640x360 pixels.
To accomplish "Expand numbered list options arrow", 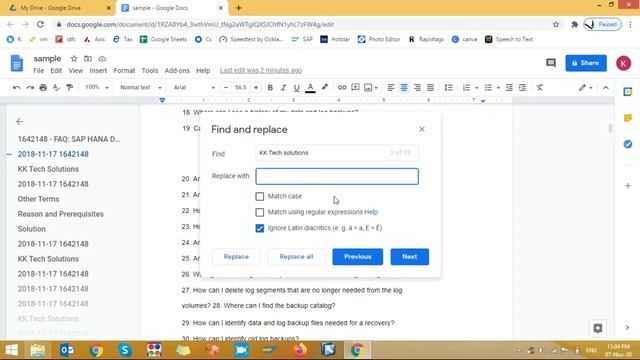I will click(x=477, y=88).
